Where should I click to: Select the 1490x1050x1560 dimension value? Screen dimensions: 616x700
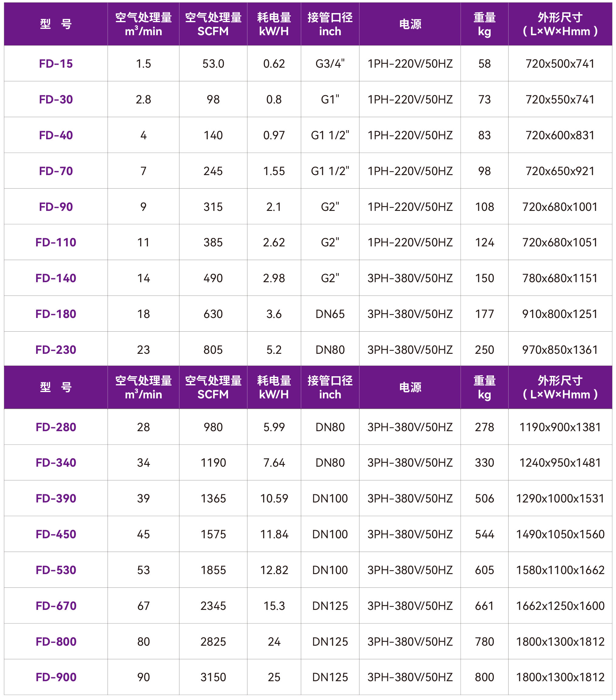pos(560,534)
